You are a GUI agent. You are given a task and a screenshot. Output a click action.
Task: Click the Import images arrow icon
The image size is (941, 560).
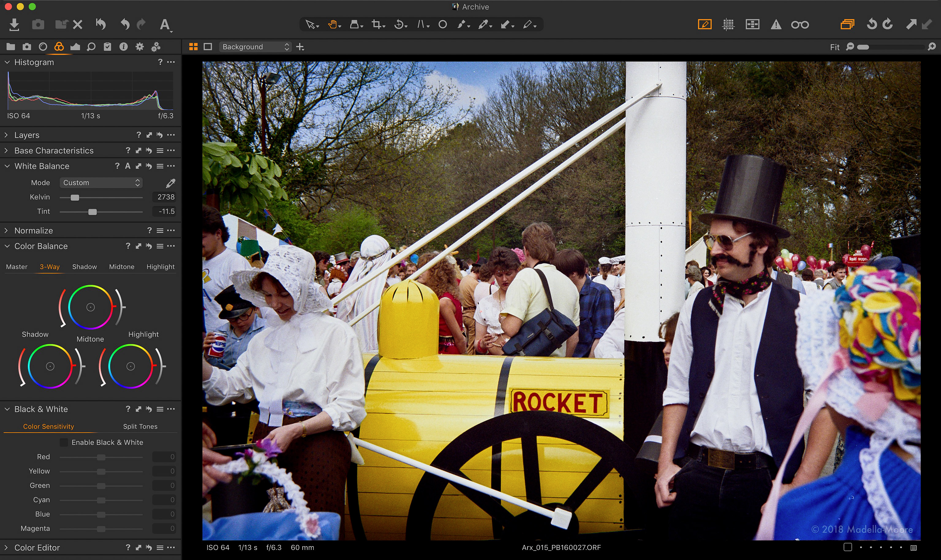(14, 25)
